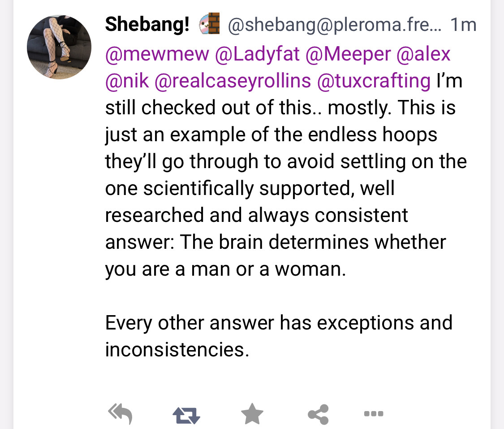Open Shebang!'s avatar picture
Viewport: 504px width, 429px height.
[59, 47]
